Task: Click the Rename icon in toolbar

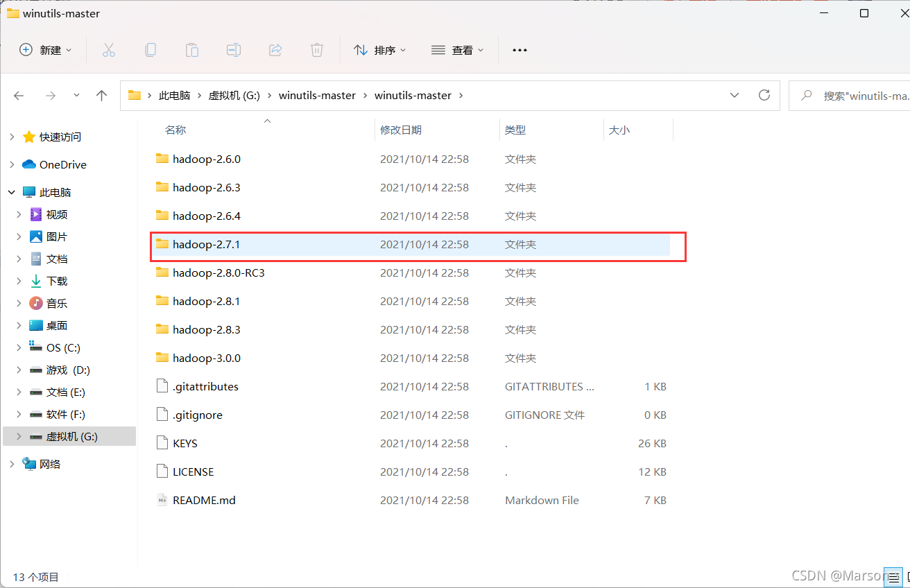Action: (x=234, y=50)
